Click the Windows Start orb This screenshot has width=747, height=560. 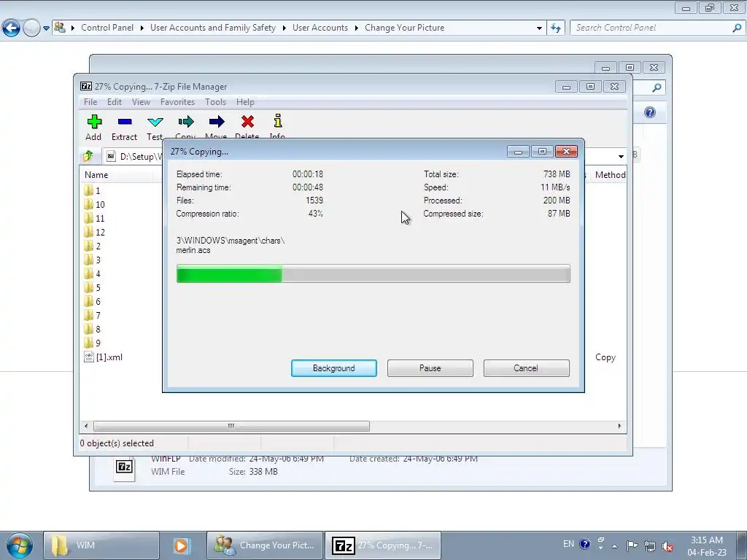[20, 545]
